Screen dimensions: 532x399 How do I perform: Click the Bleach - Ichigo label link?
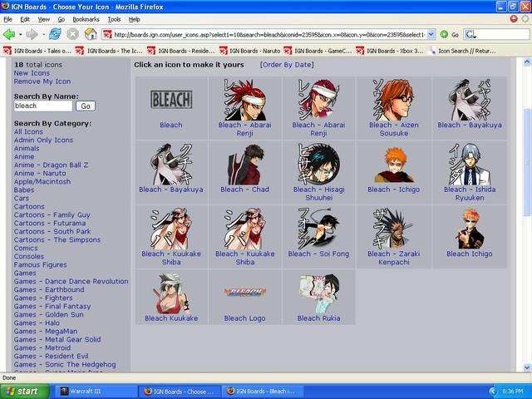(393, 190)
